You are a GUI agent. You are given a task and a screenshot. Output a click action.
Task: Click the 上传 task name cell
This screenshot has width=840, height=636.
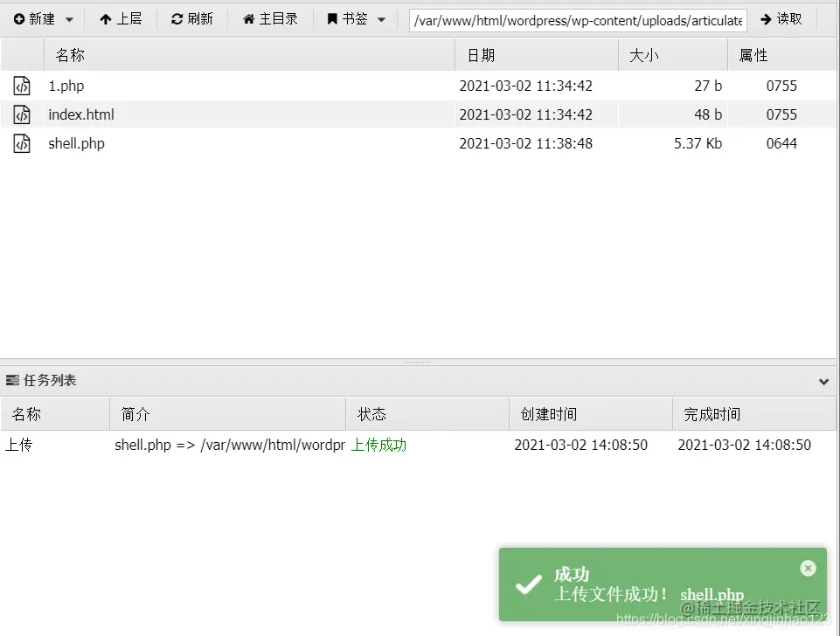18,445
